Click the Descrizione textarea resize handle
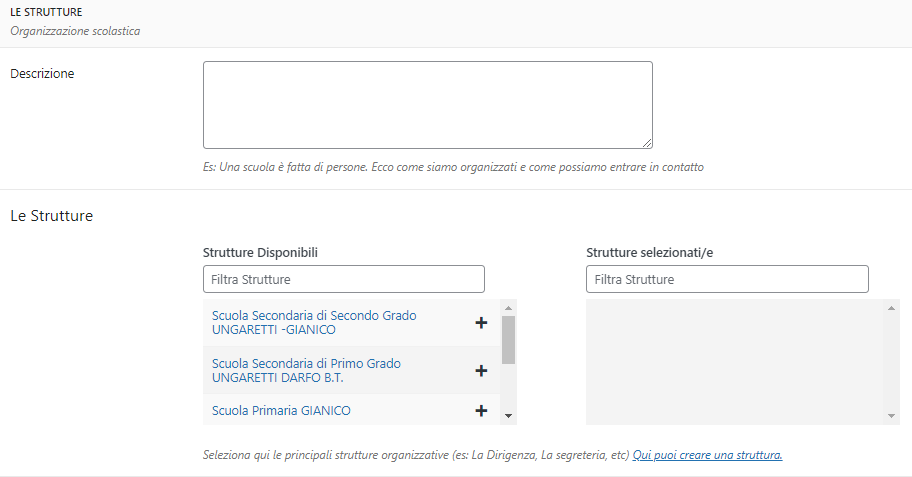Image resolution: width=912 pixels, height=477 pixels. pos(647,143)
